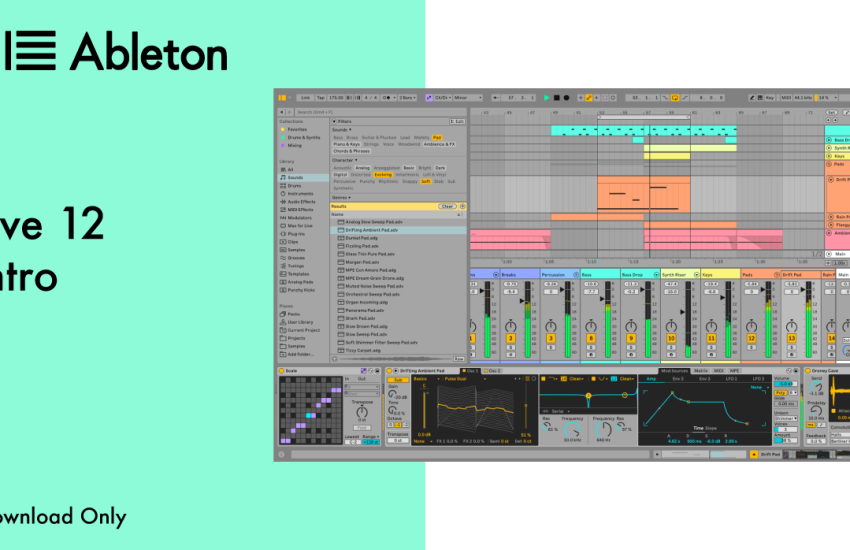The image size is (850, 550).
Task: Toggle track activator number 10
Action: [671, 338]
